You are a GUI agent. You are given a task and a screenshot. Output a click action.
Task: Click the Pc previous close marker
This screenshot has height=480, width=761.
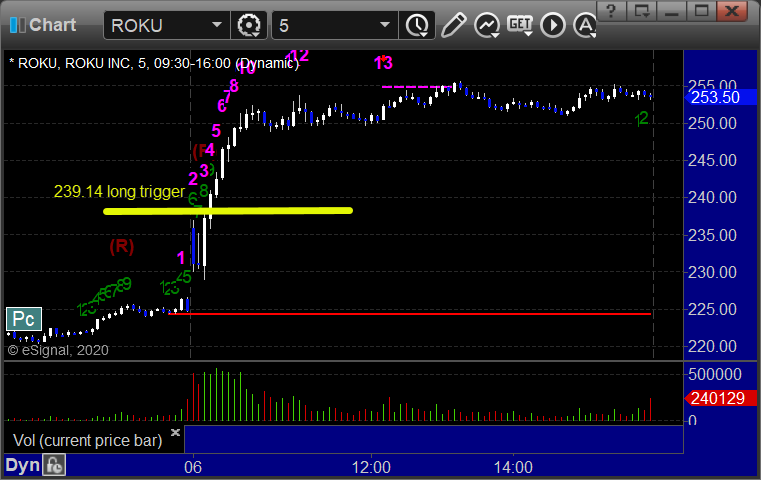tap(24, 319)
